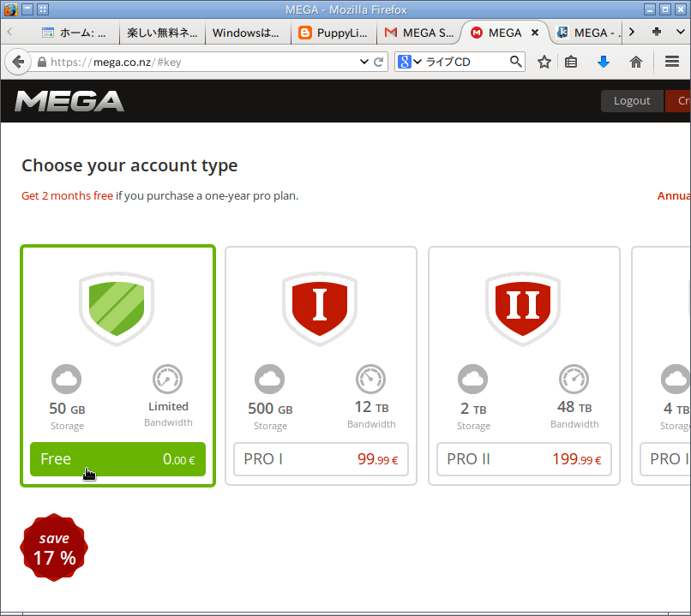Click the Choose your account type heading
The width and height of the screenshot is (691, 616).
[129, 166]
